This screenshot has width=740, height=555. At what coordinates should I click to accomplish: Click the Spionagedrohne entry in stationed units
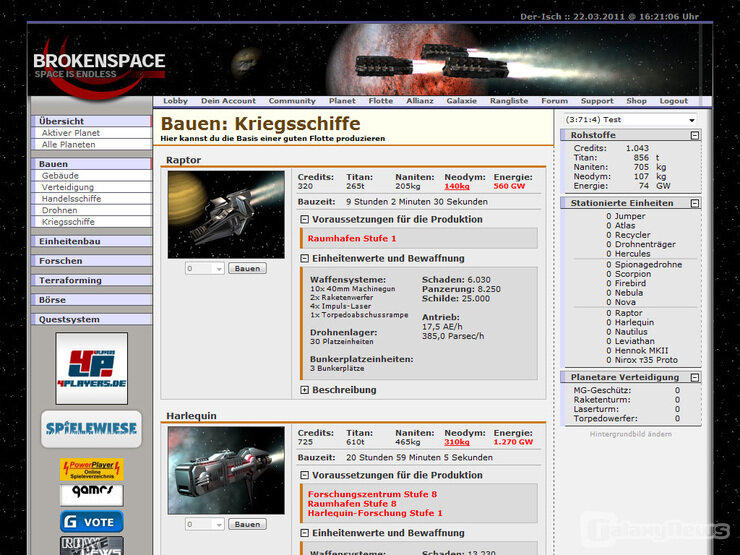point(648,265)
